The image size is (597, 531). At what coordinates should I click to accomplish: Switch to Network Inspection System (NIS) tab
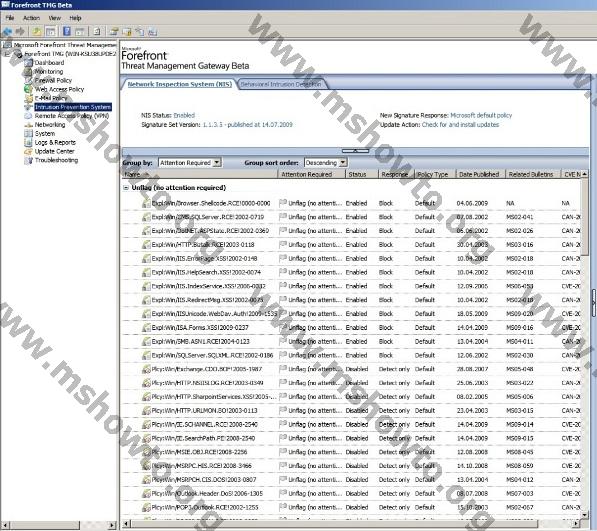point(180,84)
